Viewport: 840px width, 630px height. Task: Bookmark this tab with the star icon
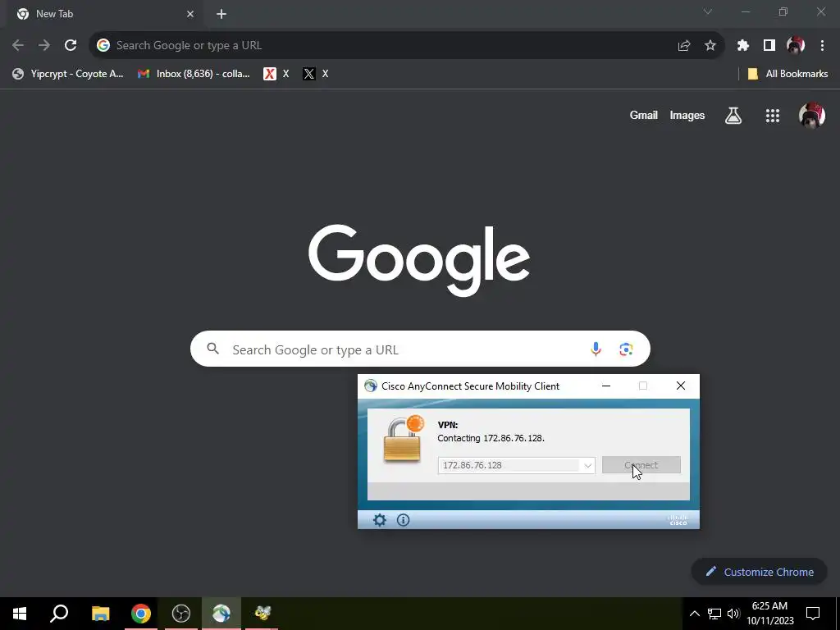(x=710, y=46)
